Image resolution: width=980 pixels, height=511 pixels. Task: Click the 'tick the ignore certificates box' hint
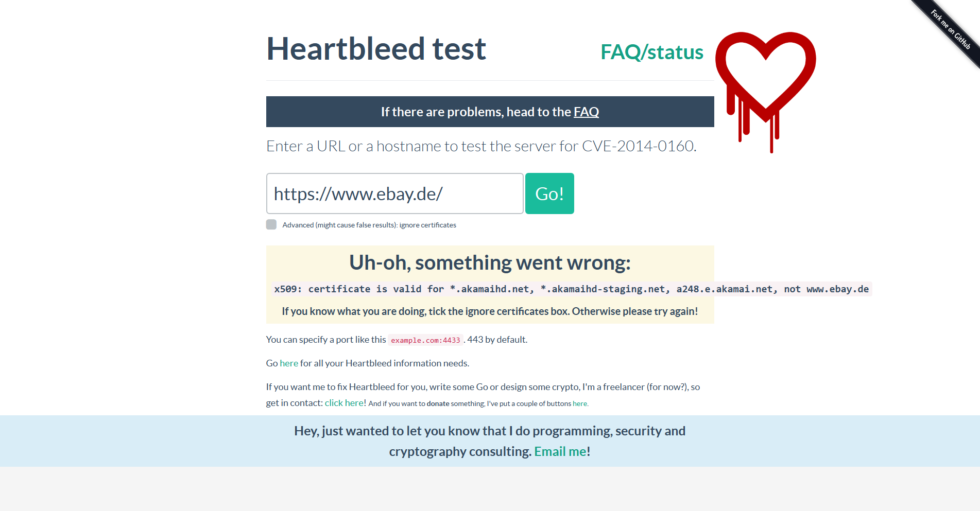click(x=490, y=311)
